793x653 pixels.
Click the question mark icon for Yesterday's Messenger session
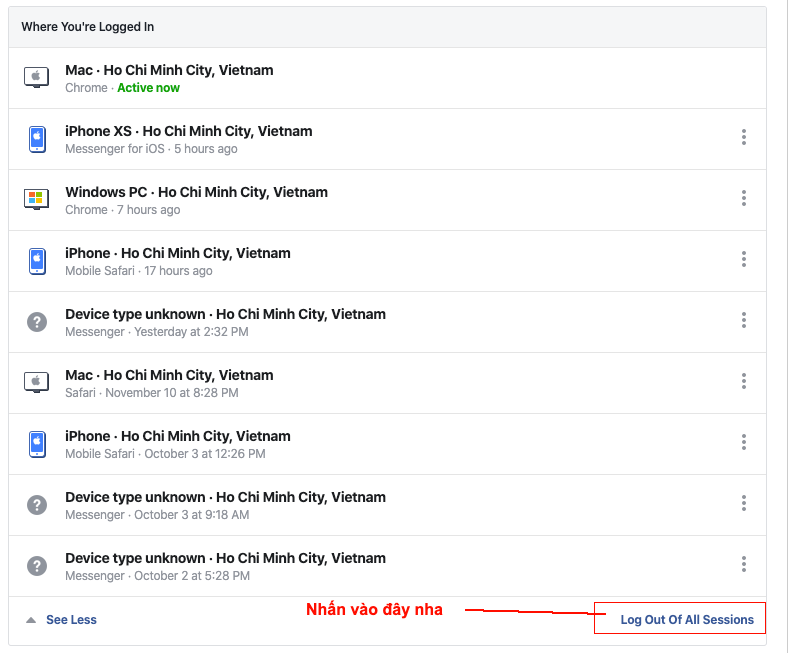(37, 322)
